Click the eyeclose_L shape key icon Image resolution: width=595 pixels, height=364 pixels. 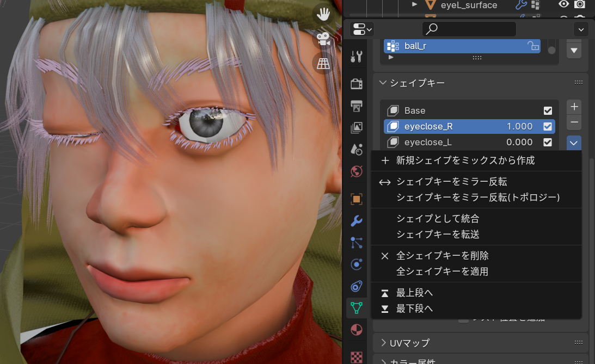pos(393,142)
